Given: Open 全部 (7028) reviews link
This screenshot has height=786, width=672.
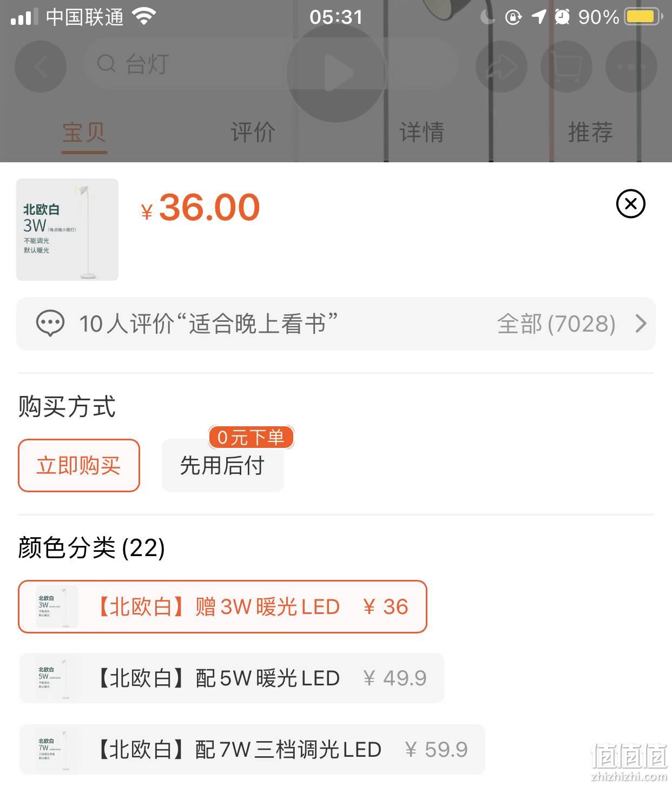Looking at the screenshot, I should [556, 323].
